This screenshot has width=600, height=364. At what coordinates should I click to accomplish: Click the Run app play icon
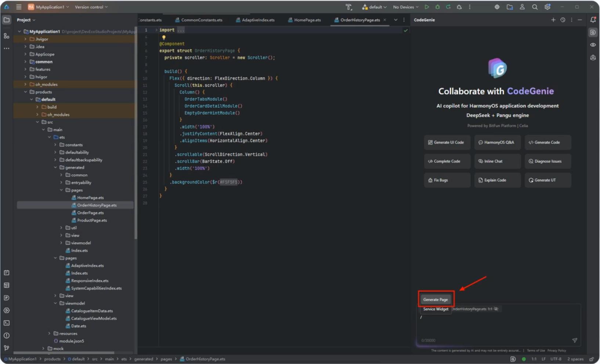pos(427,7)
